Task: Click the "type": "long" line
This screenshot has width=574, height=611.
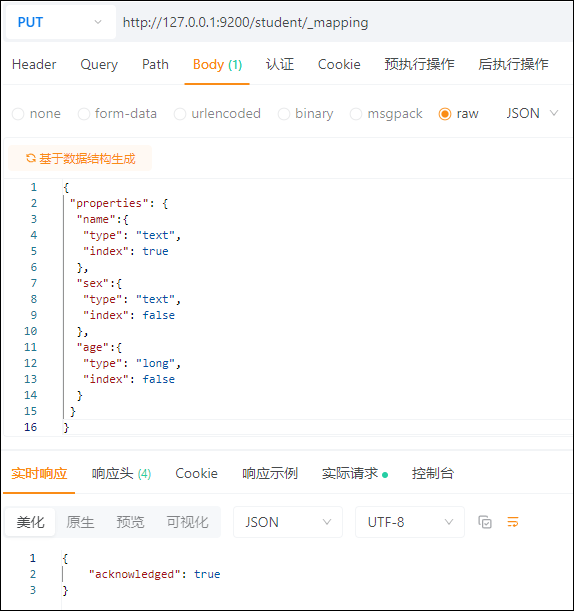Action: 132,363
